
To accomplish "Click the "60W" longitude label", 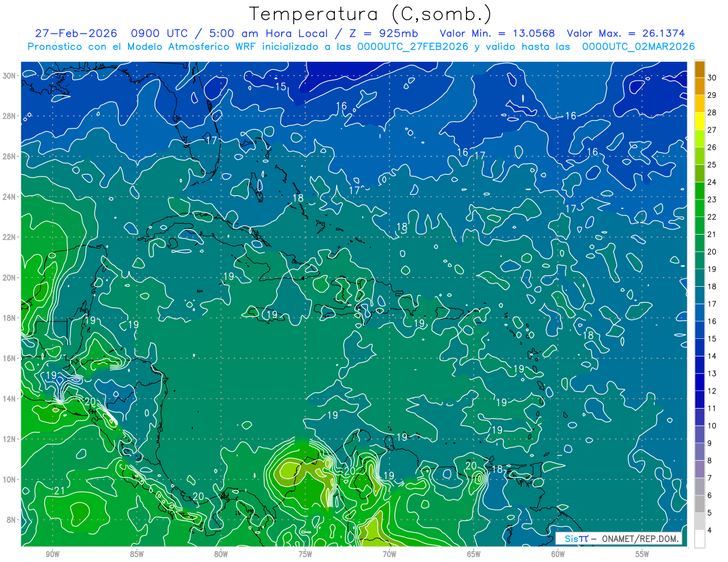I will [x=558, y=554].
